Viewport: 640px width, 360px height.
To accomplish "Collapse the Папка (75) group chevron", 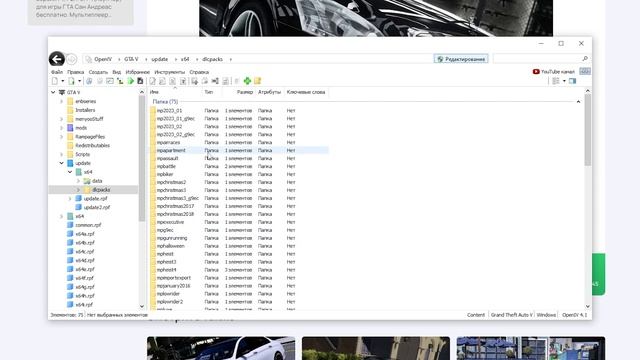I will (x=578, y=102).
